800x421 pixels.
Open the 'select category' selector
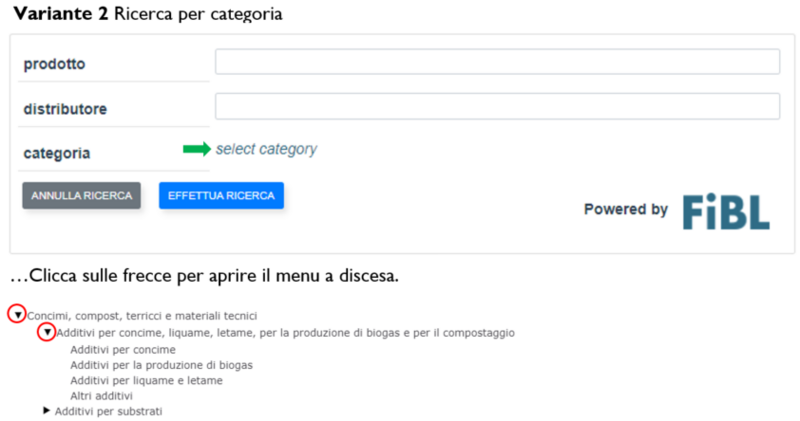coord(266,149)
